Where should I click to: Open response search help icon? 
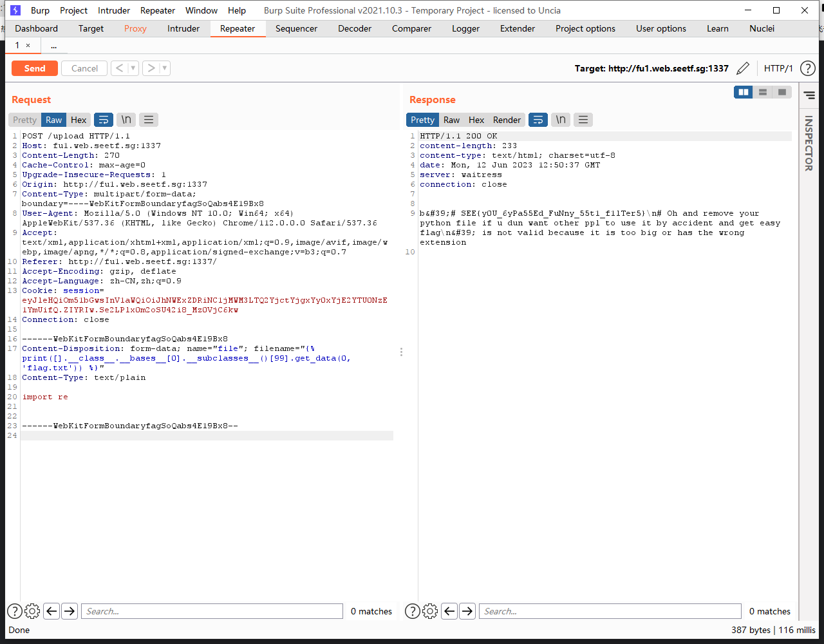412,611
